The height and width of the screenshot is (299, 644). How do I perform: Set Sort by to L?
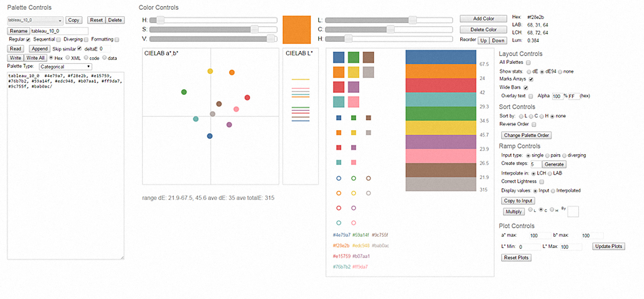[521, 116]
